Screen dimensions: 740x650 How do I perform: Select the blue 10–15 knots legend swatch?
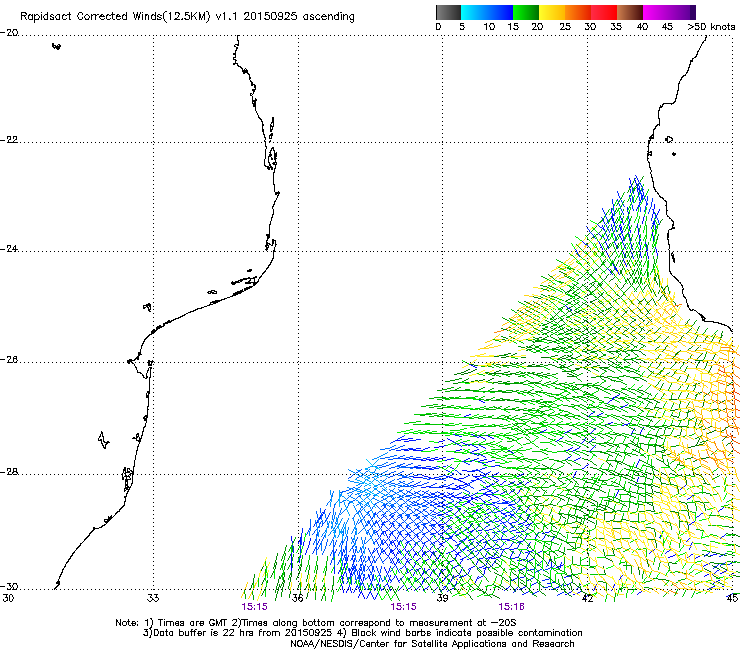pyautogui.click(x=500, y=12)
